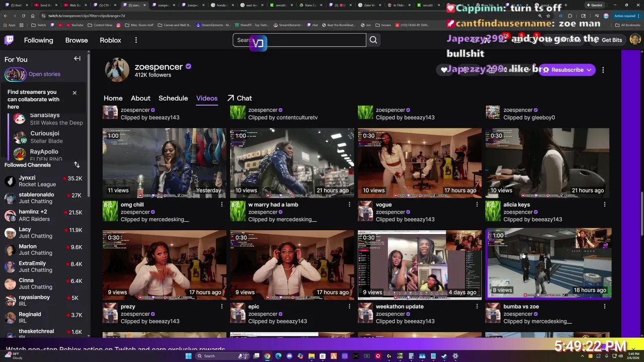Play the 'weekathon update' clip thumbnail

click(420, 264)
